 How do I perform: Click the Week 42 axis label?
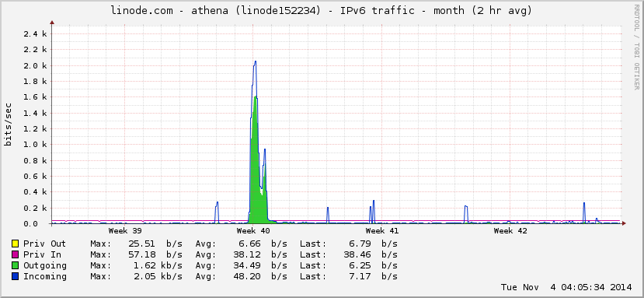(x=510, y=231)
